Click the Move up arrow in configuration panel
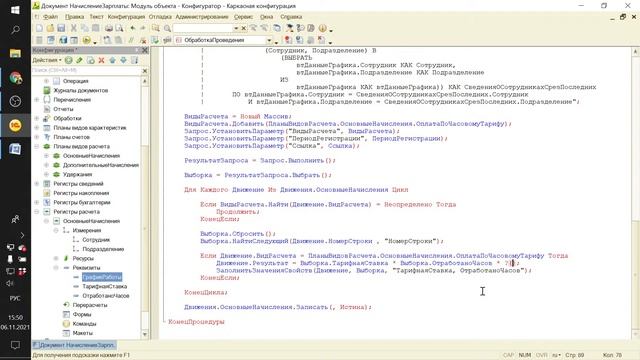 click(113, 60)
